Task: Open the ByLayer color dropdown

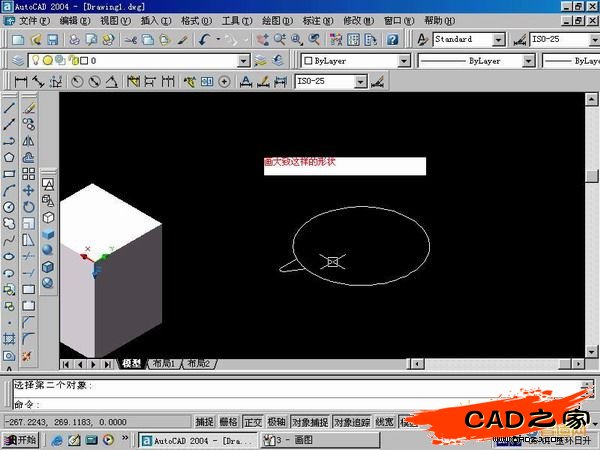Action: pyautogui.click(x=404, y=60)
